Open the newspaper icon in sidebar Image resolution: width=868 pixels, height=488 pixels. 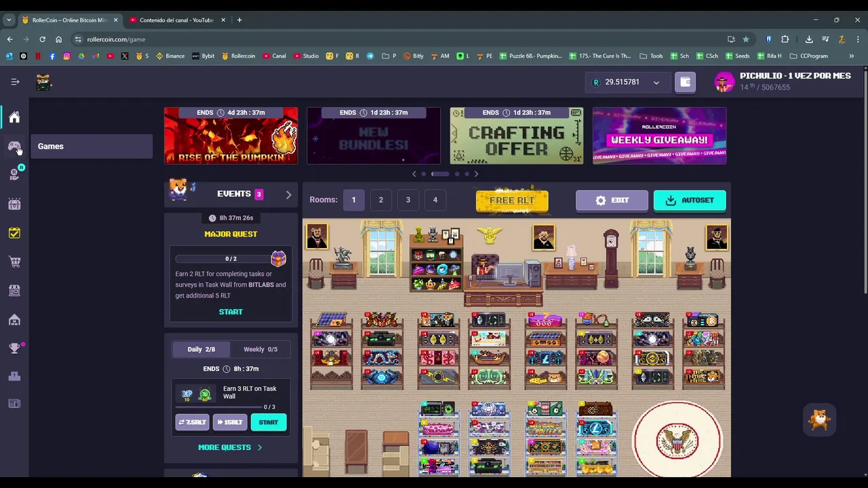coord(14,404)
